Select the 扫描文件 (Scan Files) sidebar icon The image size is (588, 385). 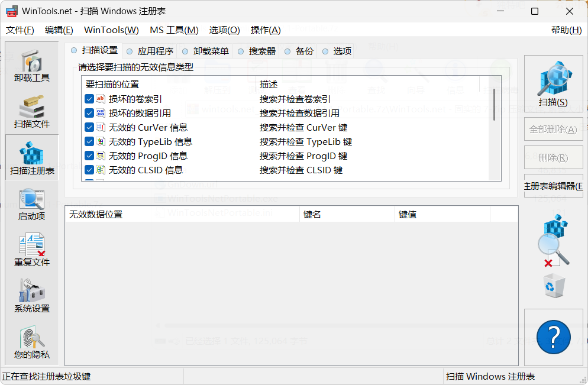click(x=31, y=111)
